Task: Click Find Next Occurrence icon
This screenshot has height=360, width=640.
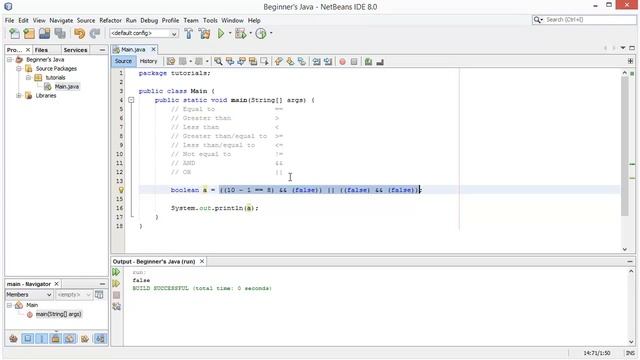Action: click(241, 62)
